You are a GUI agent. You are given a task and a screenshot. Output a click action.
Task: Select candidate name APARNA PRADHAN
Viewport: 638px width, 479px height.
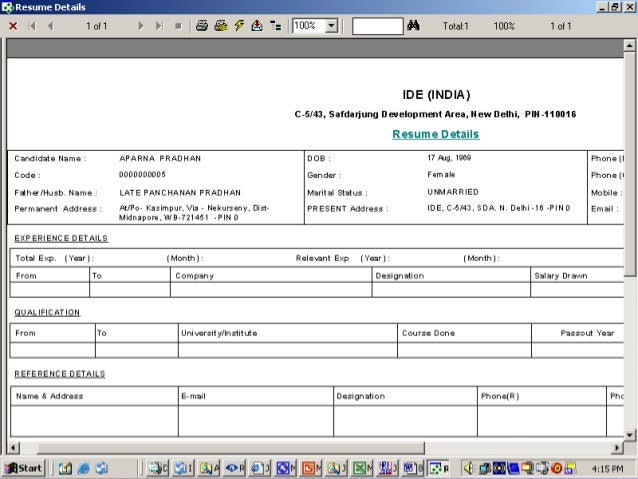(x=160, y=158)
